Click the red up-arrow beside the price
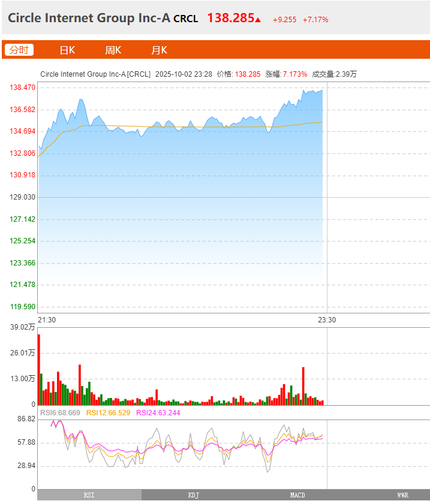This screenshot has height=504, width=430. coord(258,20)
